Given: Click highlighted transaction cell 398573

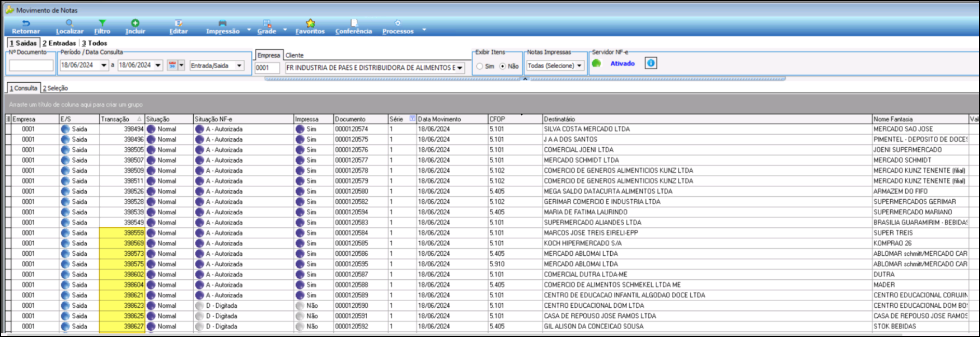Looking at the screenshot, I should (x=122, y=254).
